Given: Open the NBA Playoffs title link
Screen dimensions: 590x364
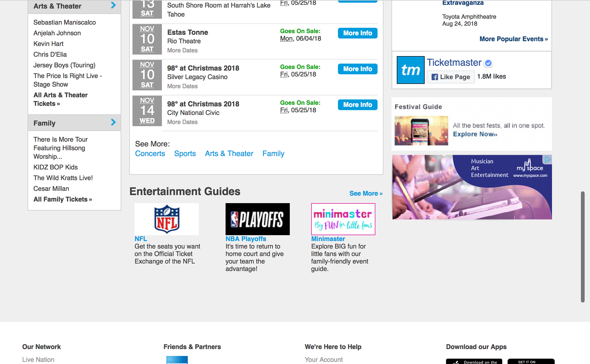Looking at the screenshot, I should point(246,239).
